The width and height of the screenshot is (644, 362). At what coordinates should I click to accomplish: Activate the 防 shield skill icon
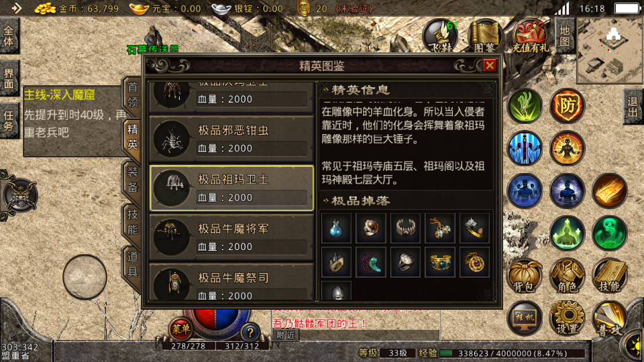pos(568,106)
